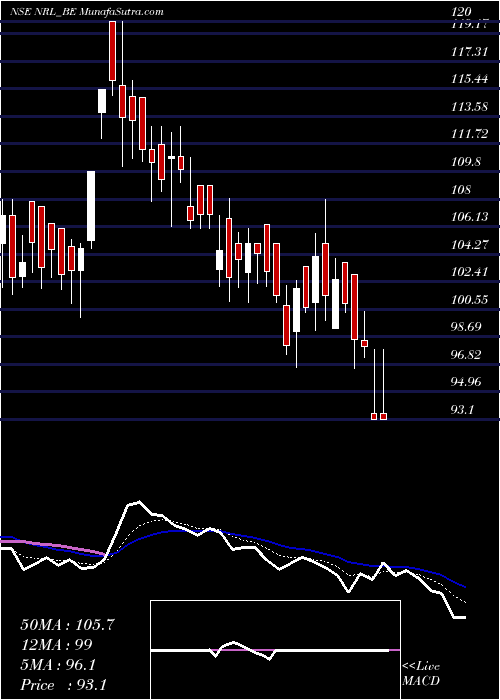Image resolution: width=500 pixels, height=700 pixels.
Task: Click the 50MA : 105.7 indicator text
Action: (67, 625)
